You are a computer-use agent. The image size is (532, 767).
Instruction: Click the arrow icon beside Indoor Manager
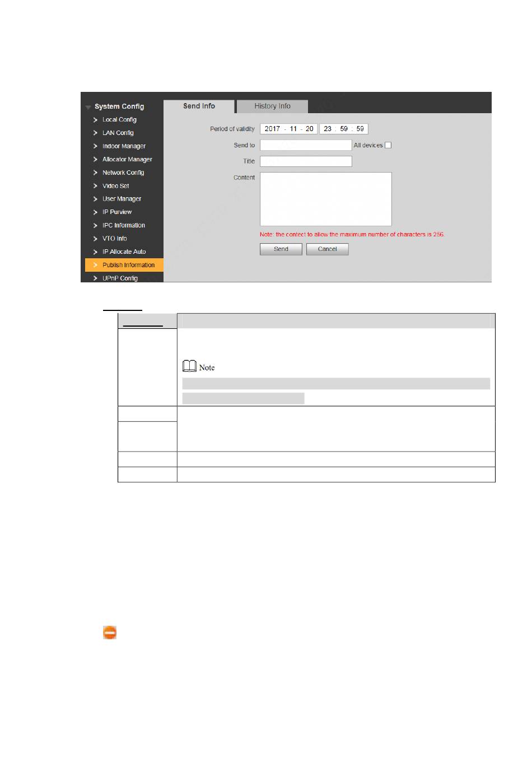coord(95,146)
